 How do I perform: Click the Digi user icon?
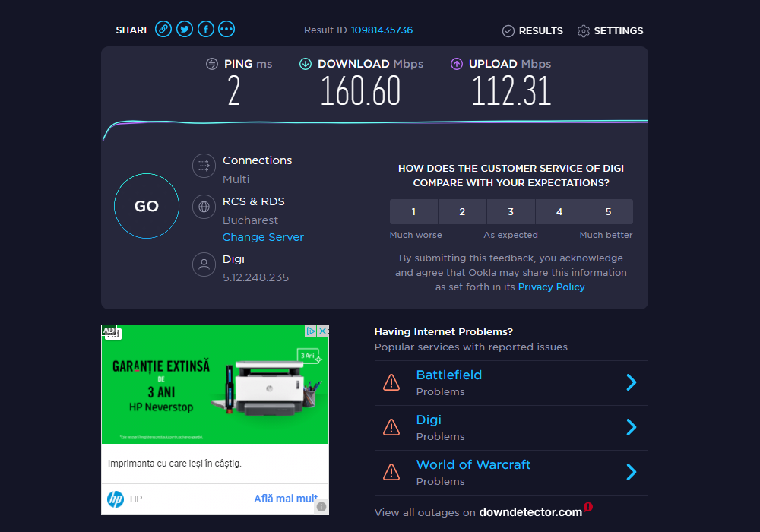204,264
